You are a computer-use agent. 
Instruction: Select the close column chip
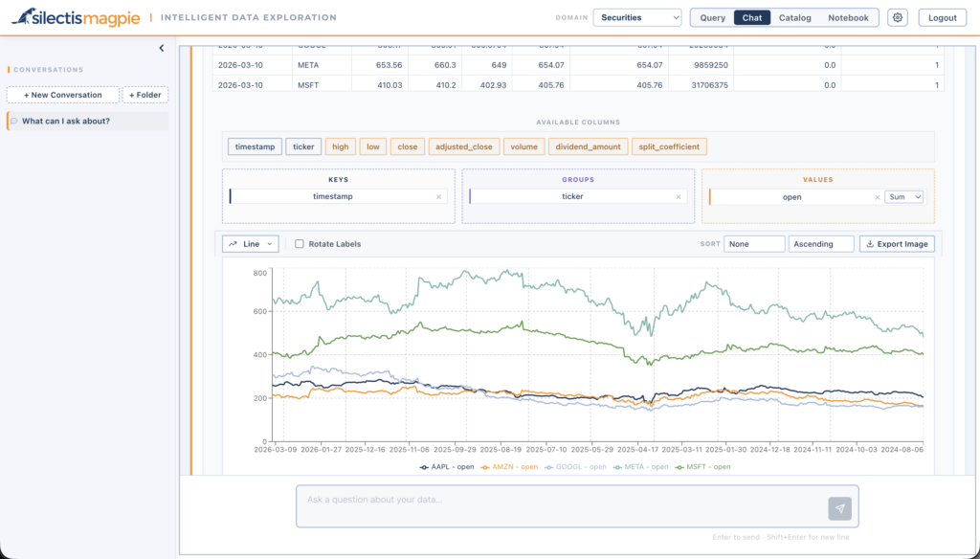point(408,147)
